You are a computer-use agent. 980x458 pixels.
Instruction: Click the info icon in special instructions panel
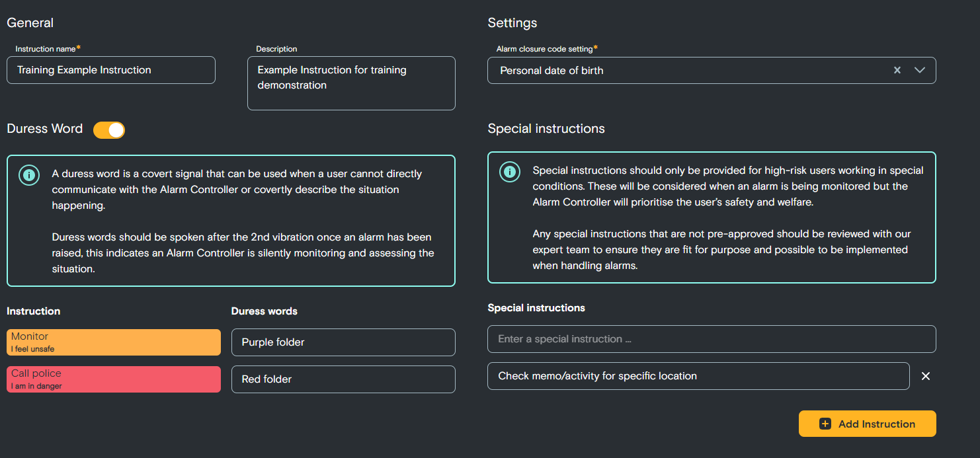pos(510,172)
